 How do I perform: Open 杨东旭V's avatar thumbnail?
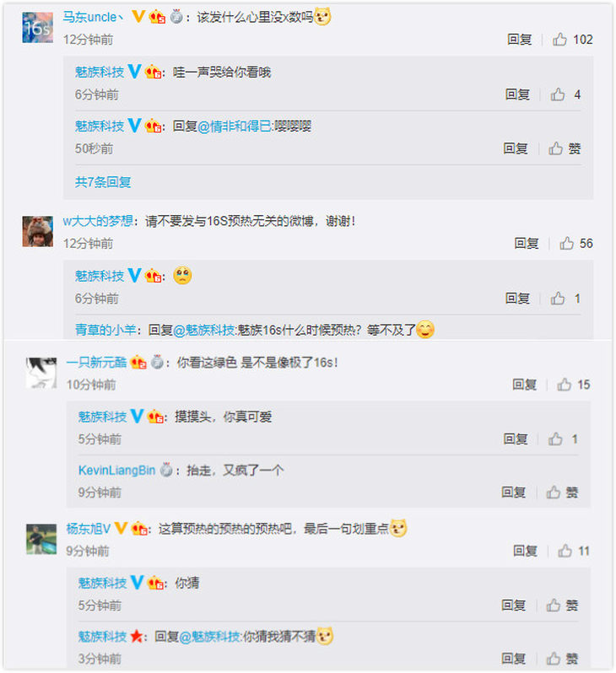(x=41, y=539)
